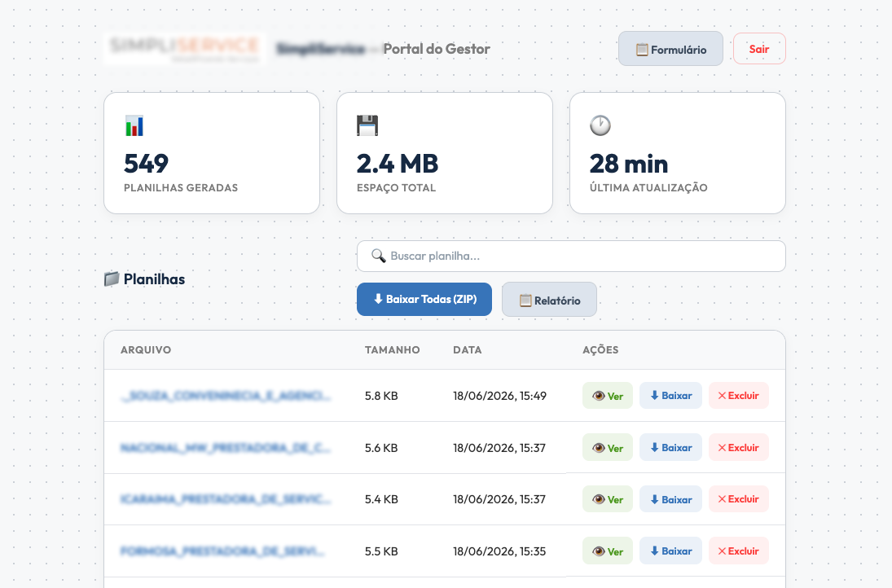Open the Formulário button

pos(670,49)
